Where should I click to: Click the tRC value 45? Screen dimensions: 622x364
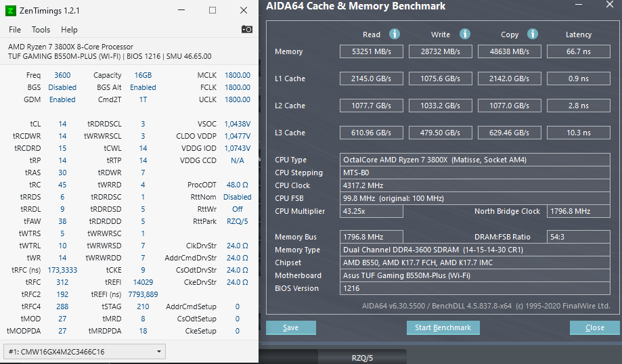62,185
